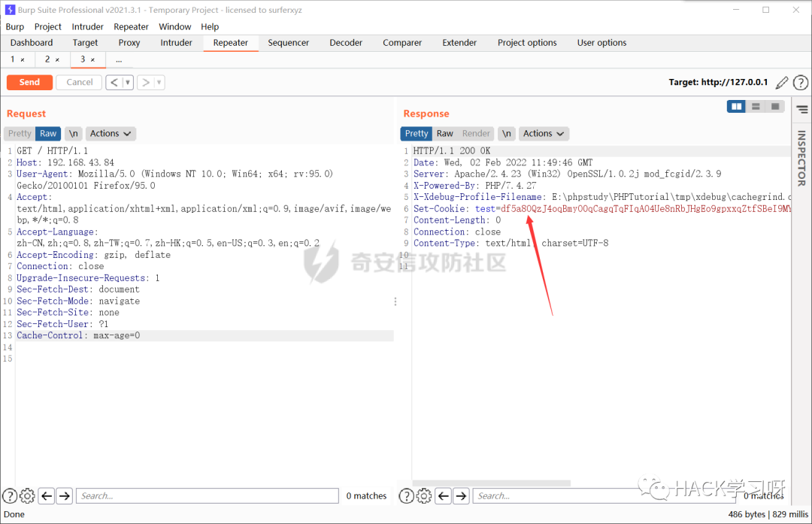Open the Repeater menu in the menu bar
This screenshot has height=524, width=812.
click(131, 26)
